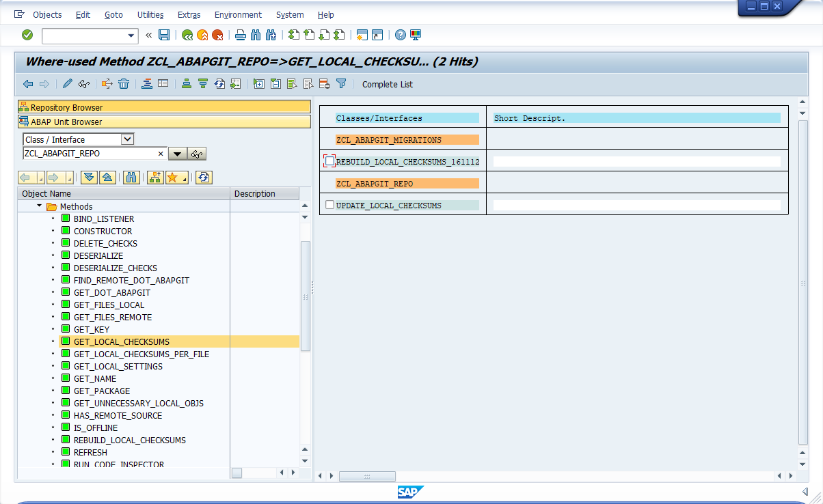823x504 pixels.
Task: Open the Help menu
Action: pos(326,14)
